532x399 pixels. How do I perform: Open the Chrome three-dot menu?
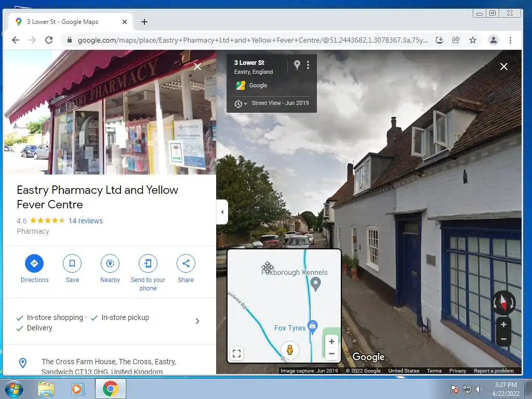coord(510,40)
